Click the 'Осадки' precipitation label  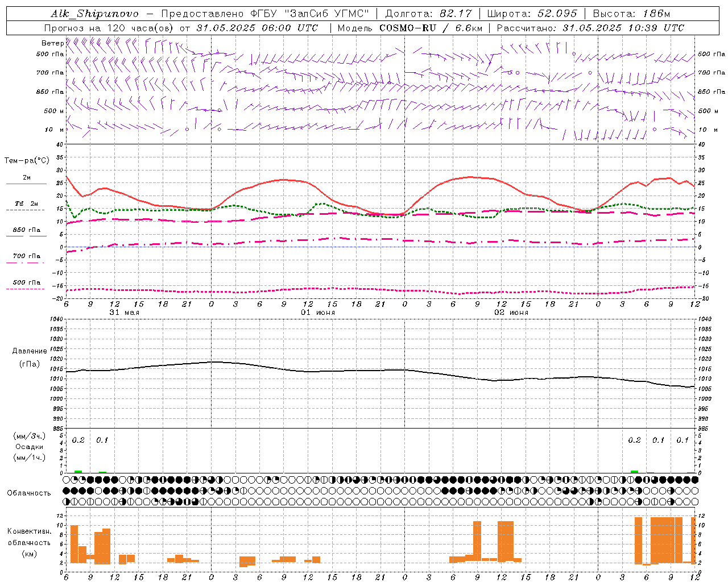(x=30, y=447)
